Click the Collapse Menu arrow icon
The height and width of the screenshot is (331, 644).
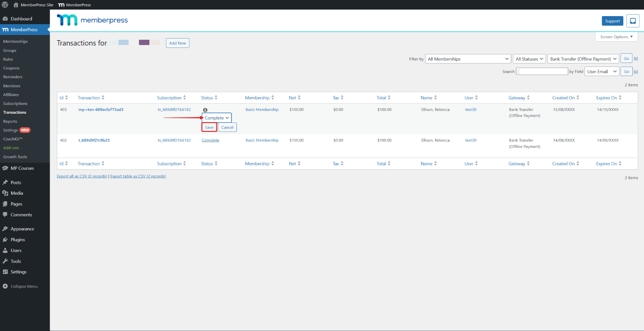tap(5, 286)
